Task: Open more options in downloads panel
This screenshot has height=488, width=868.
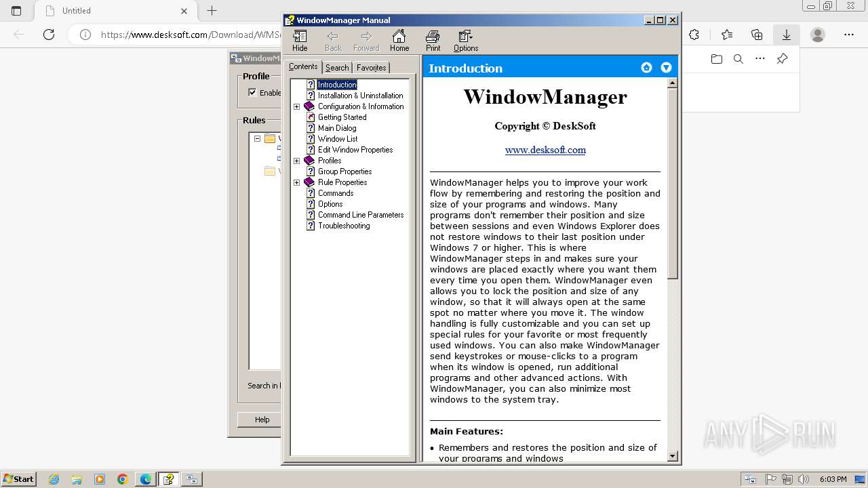Action: coord(760,59)
